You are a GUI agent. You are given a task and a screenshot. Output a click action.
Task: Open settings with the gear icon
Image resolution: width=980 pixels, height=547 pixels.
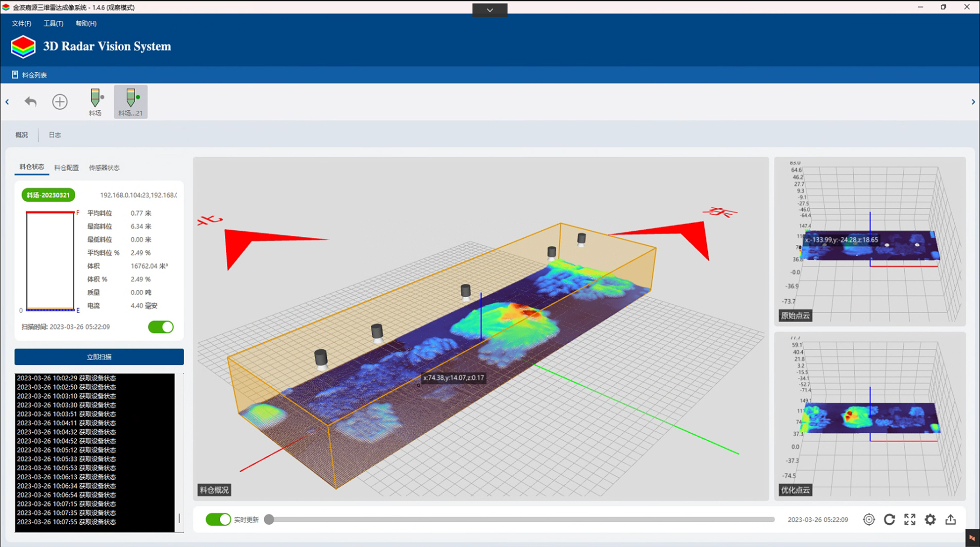tap(930, 519)
